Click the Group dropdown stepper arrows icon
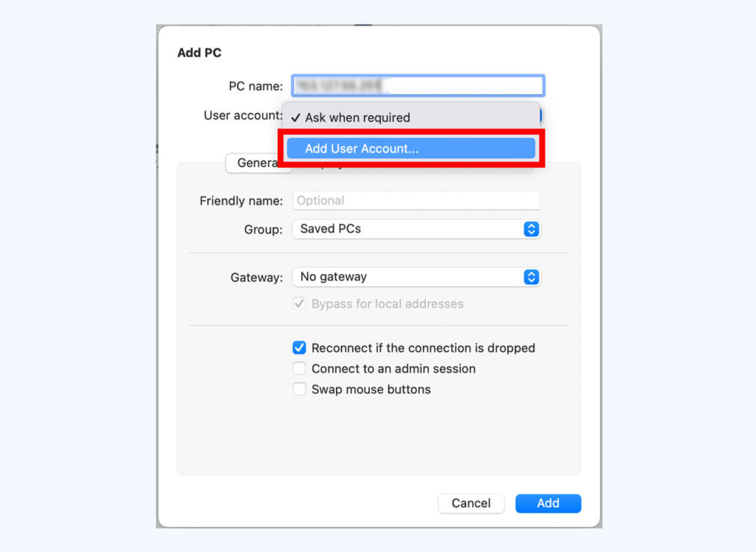 pos(531,229)
